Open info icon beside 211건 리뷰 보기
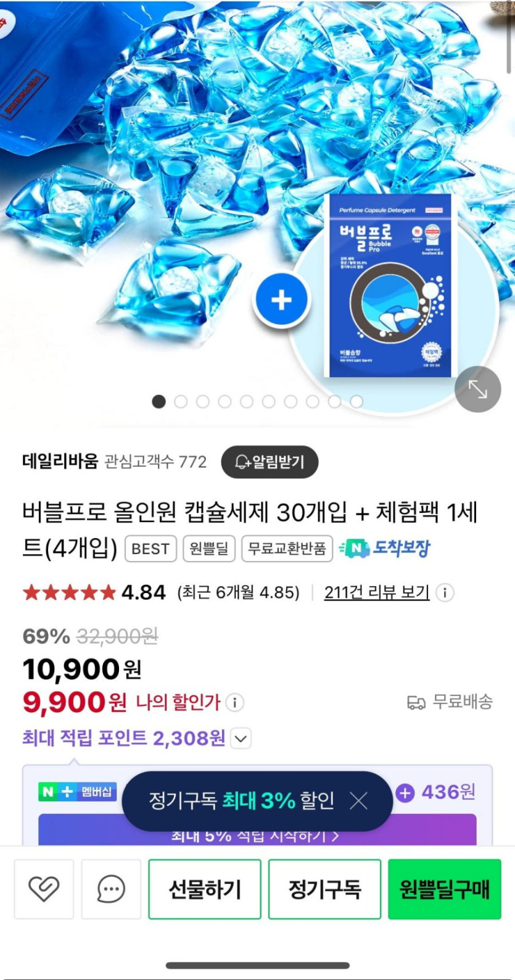Viewport: 515px width, 980px height. [x=445, y=593]
